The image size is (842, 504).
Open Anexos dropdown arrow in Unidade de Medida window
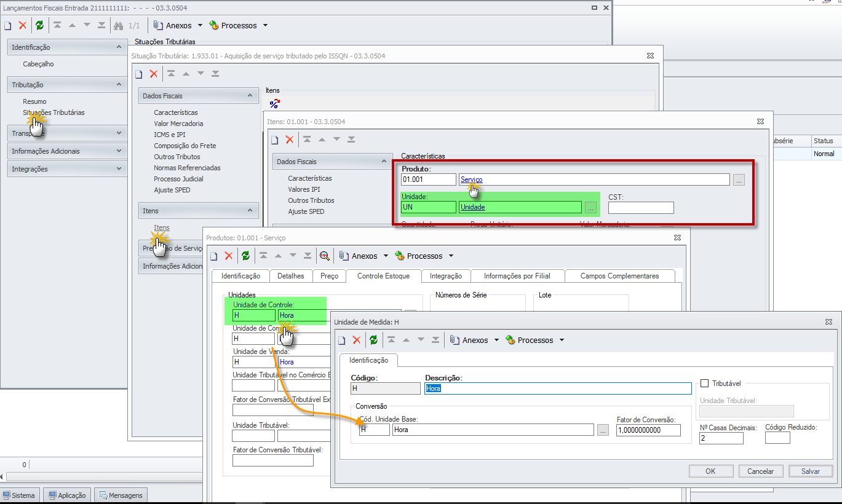(x=496, y=340)
